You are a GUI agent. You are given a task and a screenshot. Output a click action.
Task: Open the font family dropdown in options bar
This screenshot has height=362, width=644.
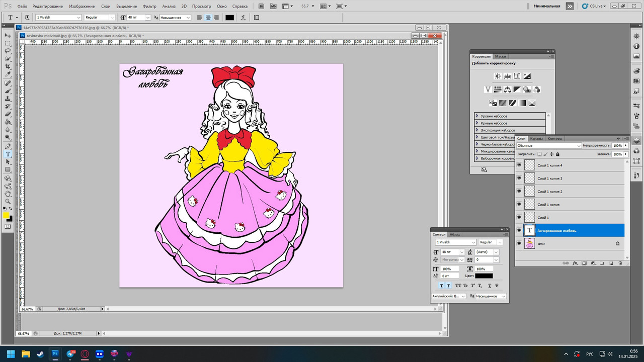58,17
